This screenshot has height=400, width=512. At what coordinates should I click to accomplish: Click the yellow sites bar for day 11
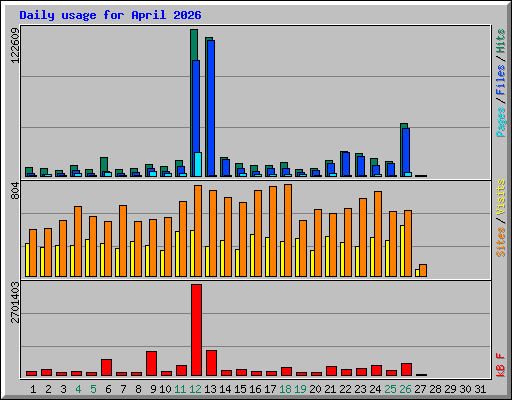click(x=177, y=254)
